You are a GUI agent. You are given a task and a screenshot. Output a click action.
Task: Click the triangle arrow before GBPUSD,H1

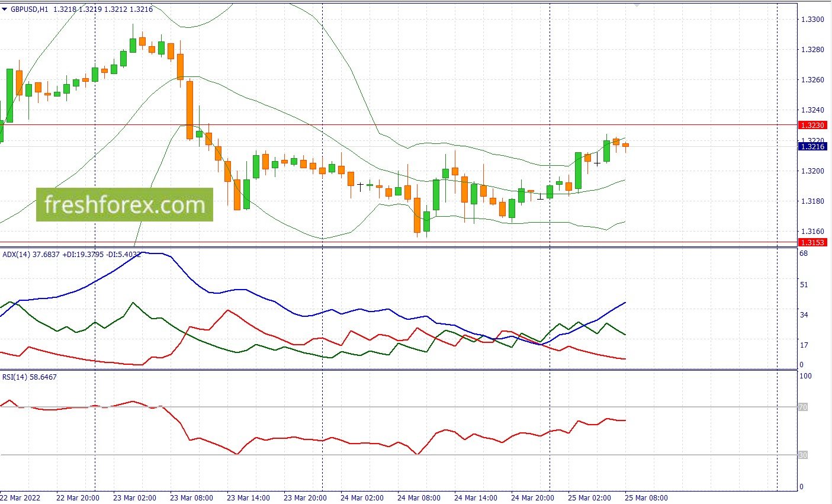pyautogui.click(x=5, y=9)
